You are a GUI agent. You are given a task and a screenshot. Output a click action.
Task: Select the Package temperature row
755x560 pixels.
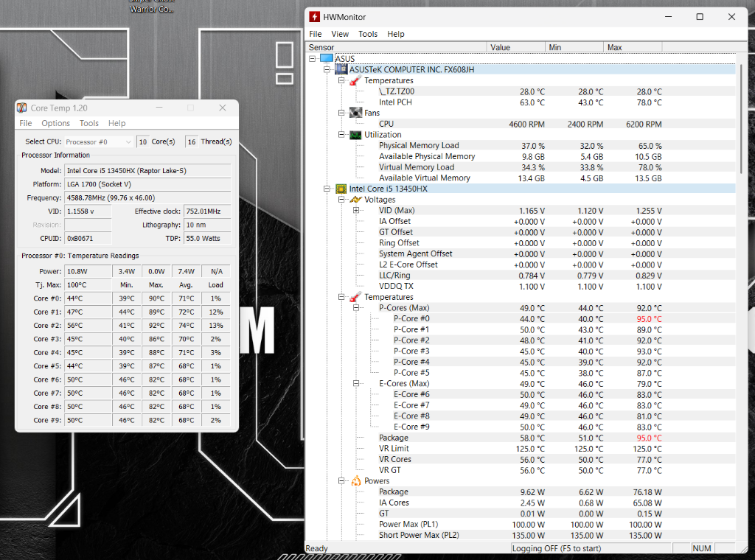point(393,438)
